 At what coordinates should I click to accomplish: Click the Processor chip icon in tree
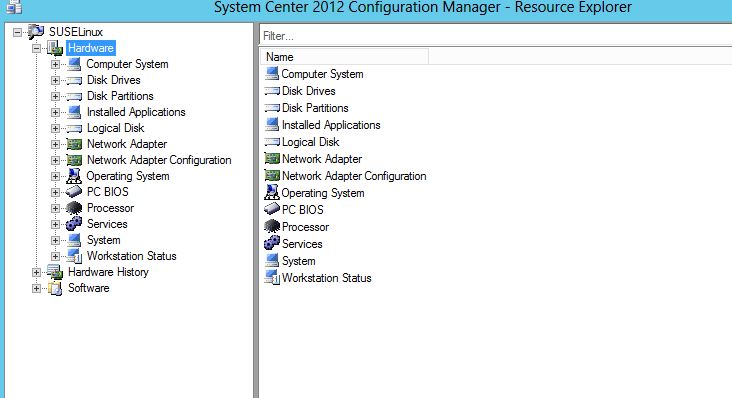[x=74, y=208]
